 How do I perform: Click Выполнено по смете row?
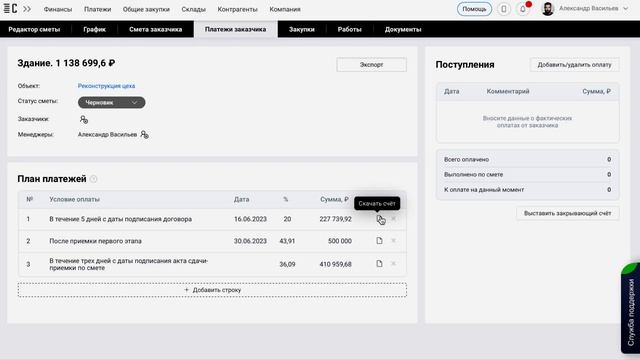pos(527,175)
